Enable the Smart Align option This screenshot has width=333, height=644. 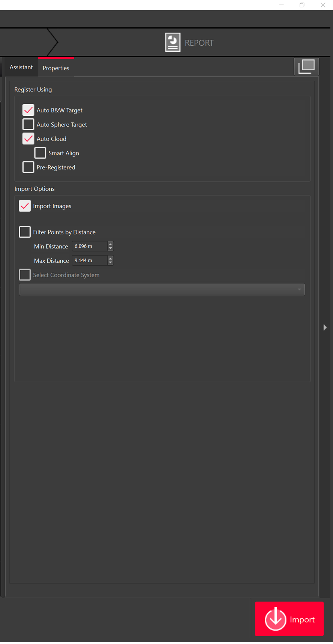pos(40,153)
